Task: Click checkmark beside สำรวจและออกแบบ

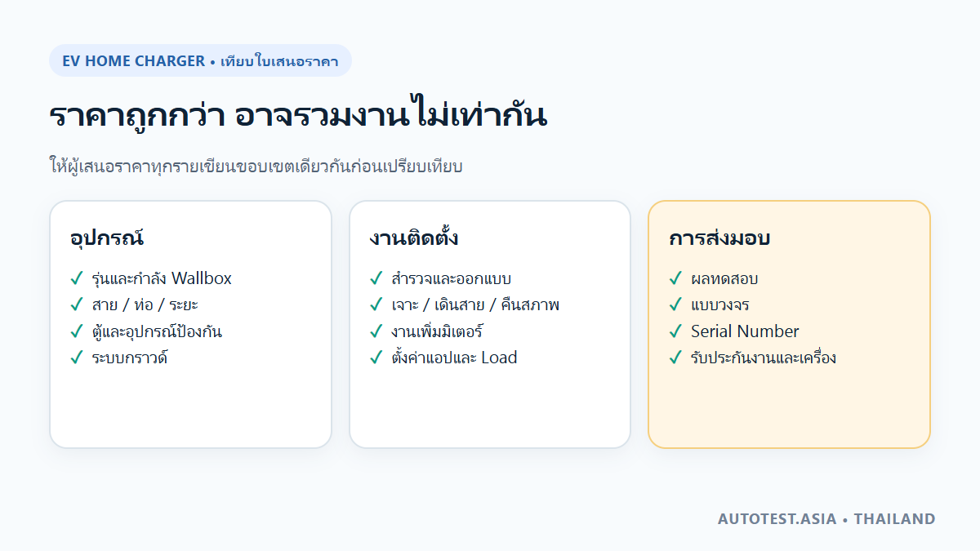Action: point(376,278)
